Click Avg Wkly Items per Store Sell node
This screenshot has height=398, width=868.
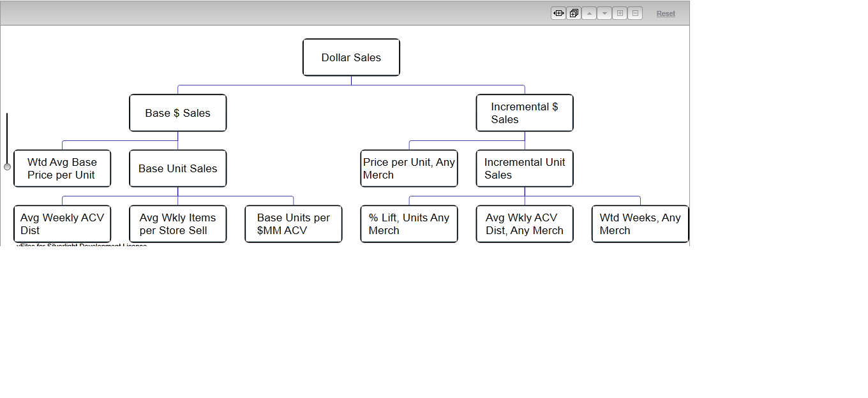pos(177,224)
